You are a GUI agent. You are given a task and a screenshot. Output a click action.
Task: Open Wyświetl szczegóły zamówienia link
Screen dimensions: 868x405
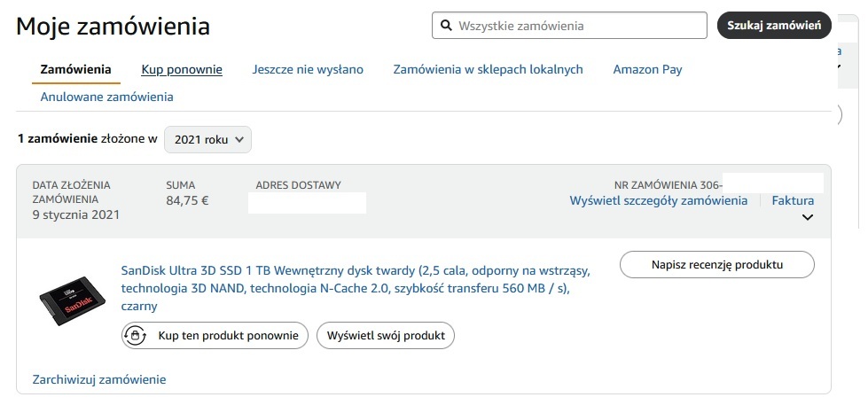click(x=658, y=201)
